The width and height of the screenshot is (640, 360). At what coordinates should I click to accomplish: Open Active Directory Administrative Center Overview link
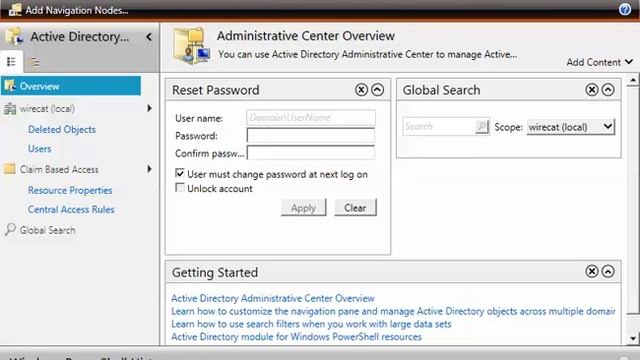coord(273,298)
